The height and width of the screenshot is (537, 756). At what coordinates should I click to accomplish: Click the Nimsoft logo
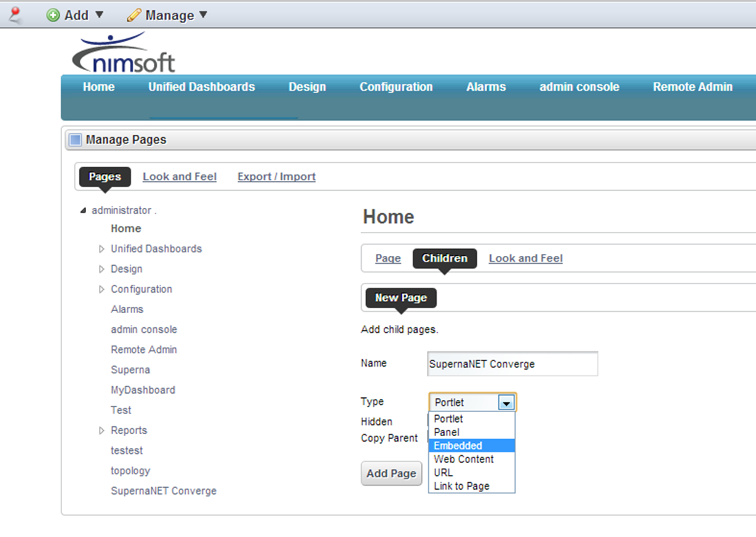pos(124,53)
